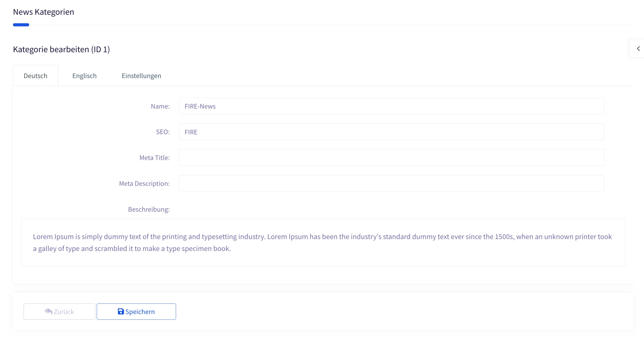Click into the SEO input field
The width and height of the screenshot is (644, 344).
pyautogui.click(x=392, y=132)
